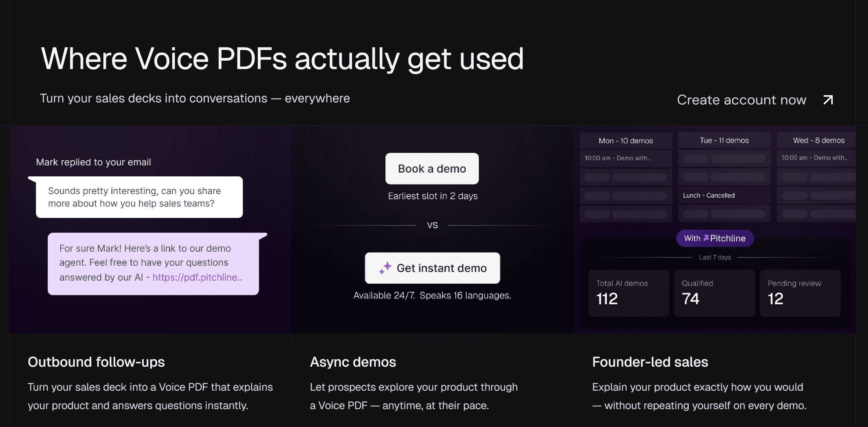Click the Outbound follow-ups heading
Viewport: 868px width, 427px height.
tap(96, 362)
